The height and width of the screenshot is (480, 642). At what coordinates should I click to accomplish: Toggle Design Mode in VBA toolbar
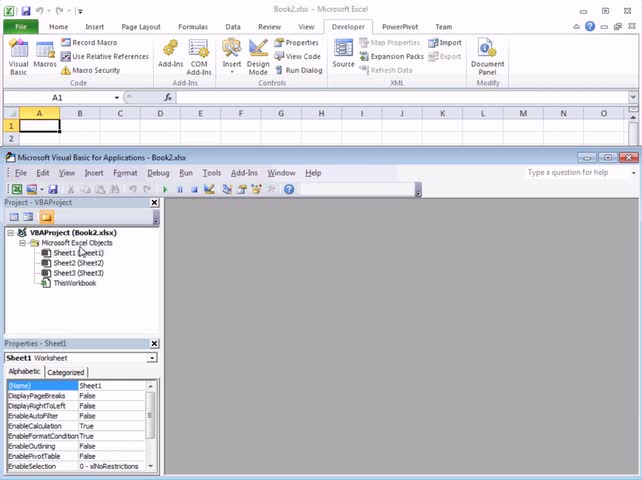pos(209,189)
